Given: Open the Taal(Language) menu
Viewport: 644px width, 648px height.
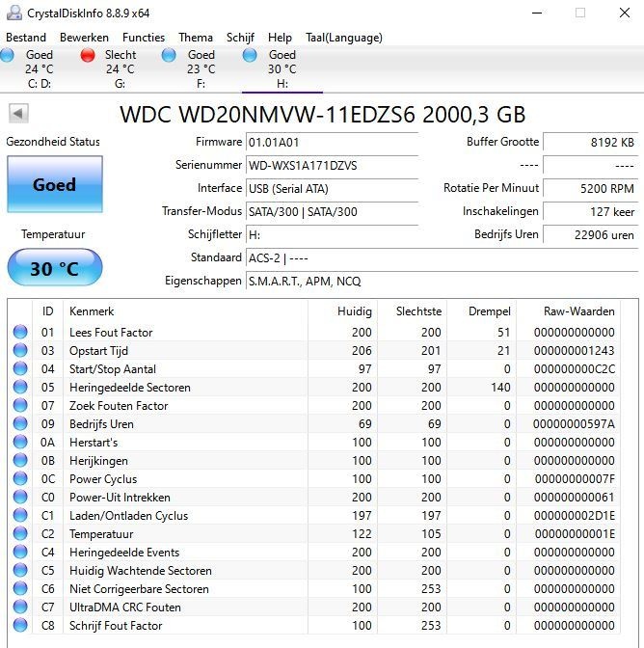Looking at the screenshot, I should click(x=343, y=38).
